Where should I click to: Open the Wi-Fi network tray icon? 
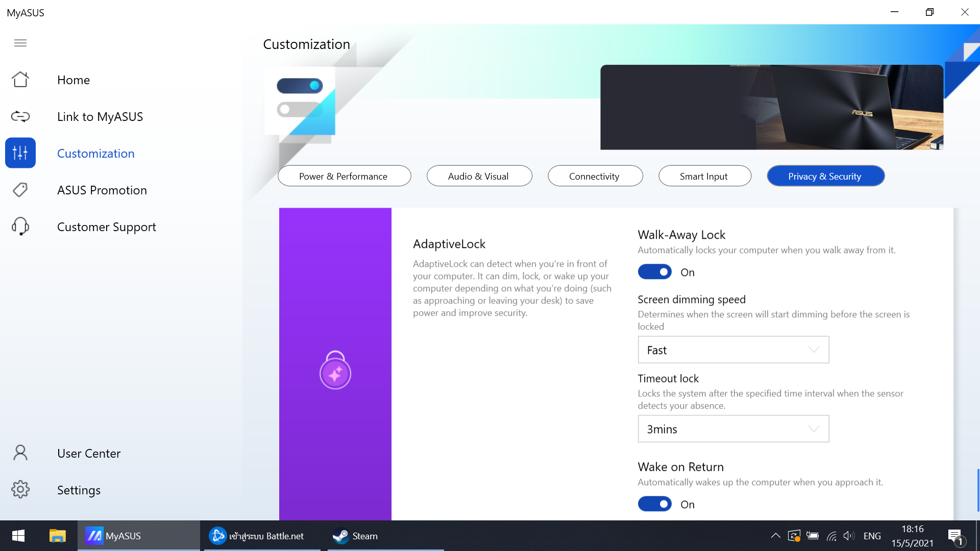tap(831, 536)
